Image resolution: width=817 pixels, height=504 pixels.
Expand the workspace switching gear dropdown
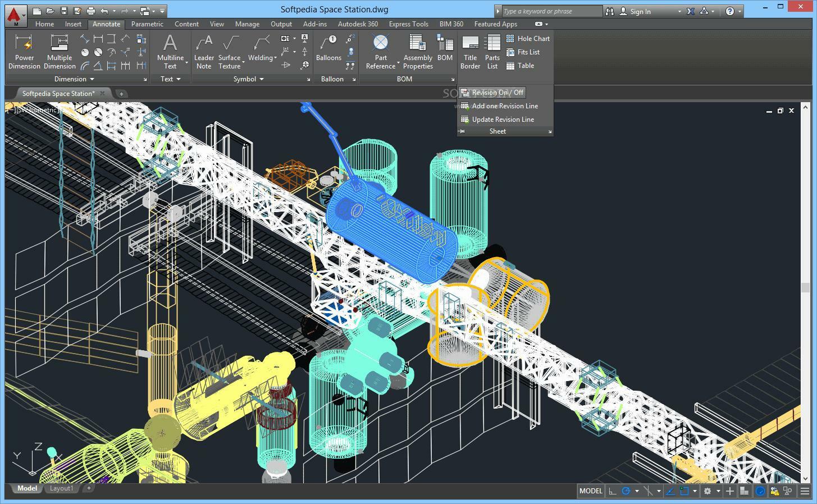(718, 491)
